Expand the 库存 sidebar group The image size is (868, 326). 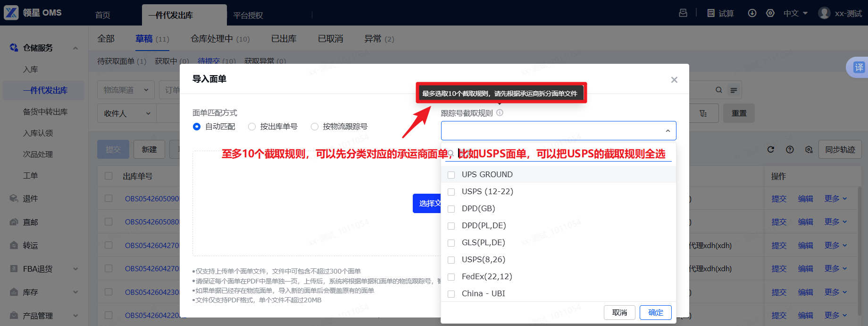[x=75, y=292]
